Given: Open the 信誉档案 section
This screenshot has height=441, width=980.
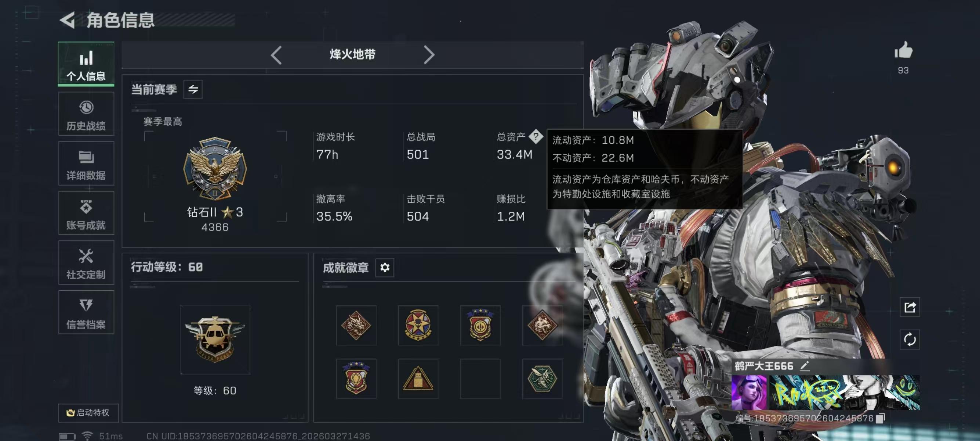Looking at the screenshot, I should (86, 312).
